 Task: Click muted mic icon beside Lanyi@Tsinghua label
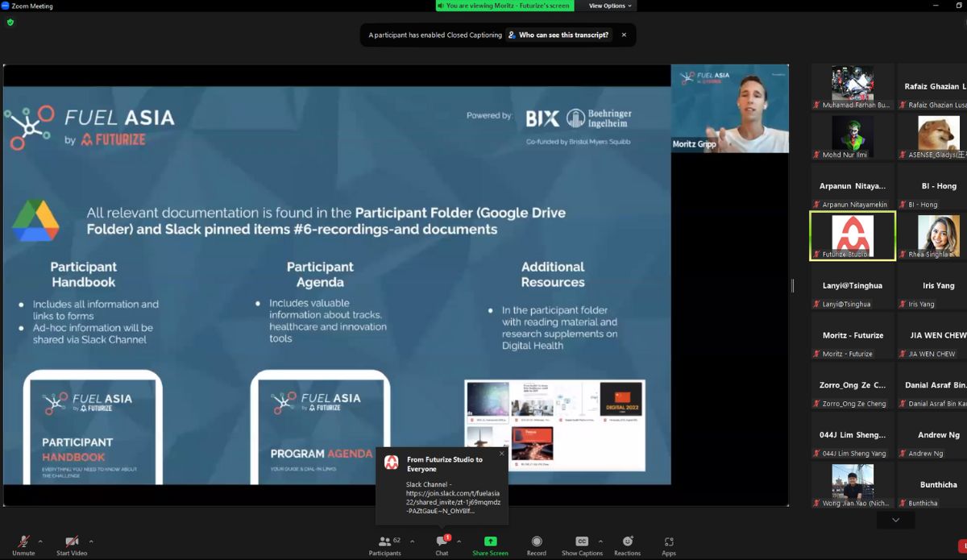point(817,305)
